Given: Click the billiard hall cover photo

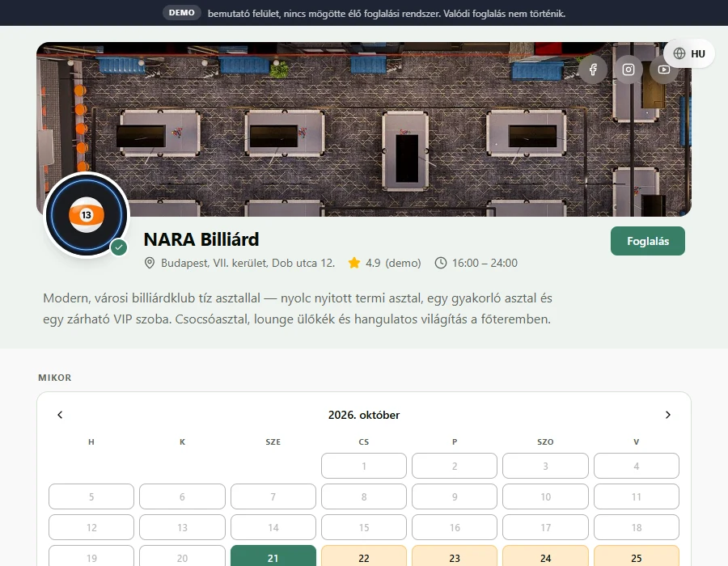Looking at the screenshot, I should [364, 129].
